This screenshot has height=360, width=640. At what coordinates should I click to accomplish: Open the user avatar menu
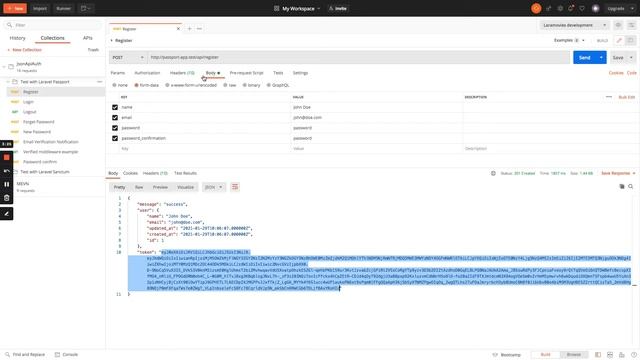[x=596, y=9]
